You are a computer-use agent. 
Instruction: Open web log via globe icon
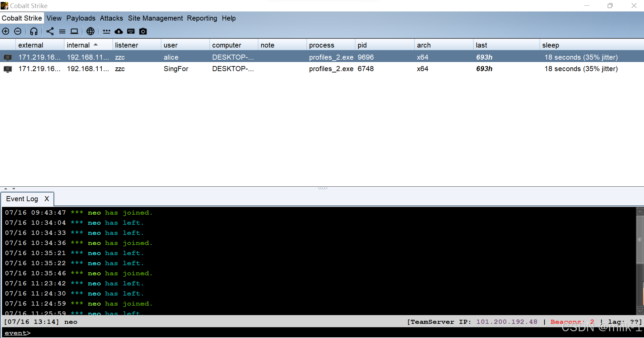90,31
